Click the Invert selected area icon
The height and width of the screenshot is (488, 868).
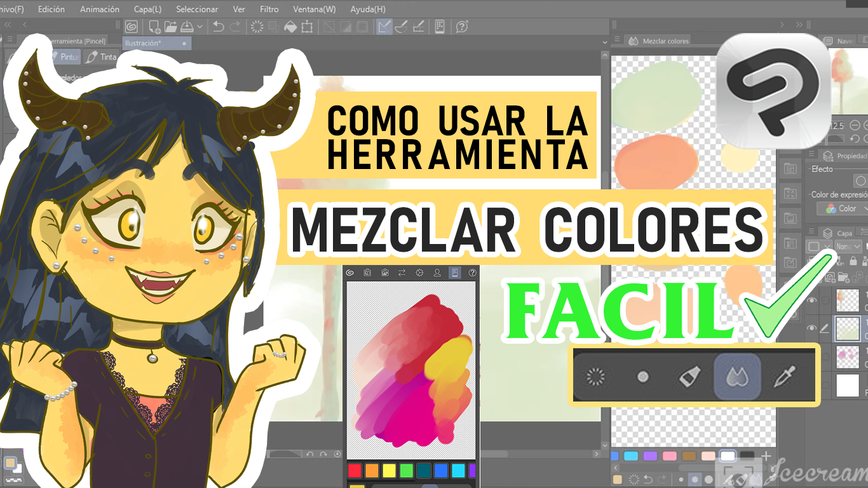tap(346, 27)
